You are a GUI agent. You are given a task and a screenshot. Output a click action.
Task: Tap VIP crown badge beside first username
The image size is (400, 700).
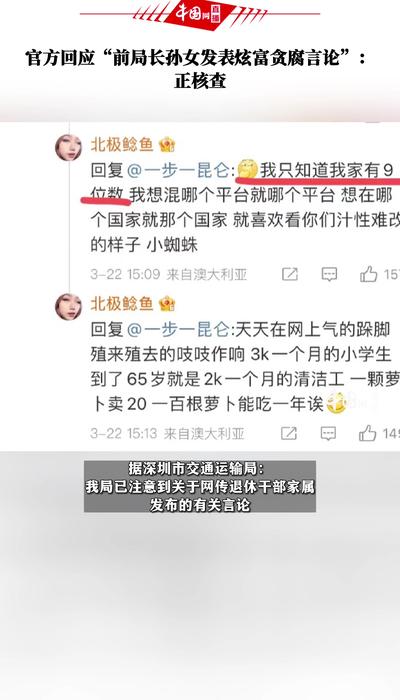point(167,145)
